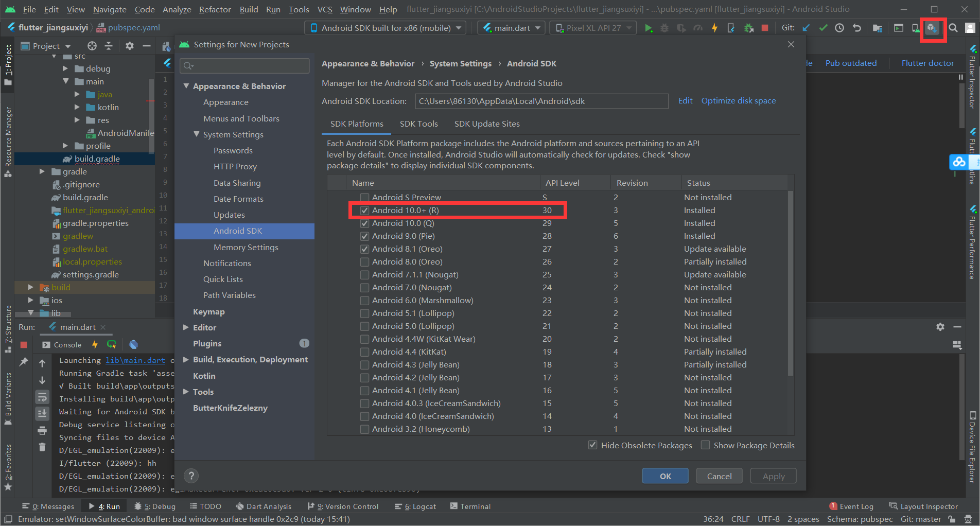
Task: Expand the Editor settings section
Action: point(186,327)
